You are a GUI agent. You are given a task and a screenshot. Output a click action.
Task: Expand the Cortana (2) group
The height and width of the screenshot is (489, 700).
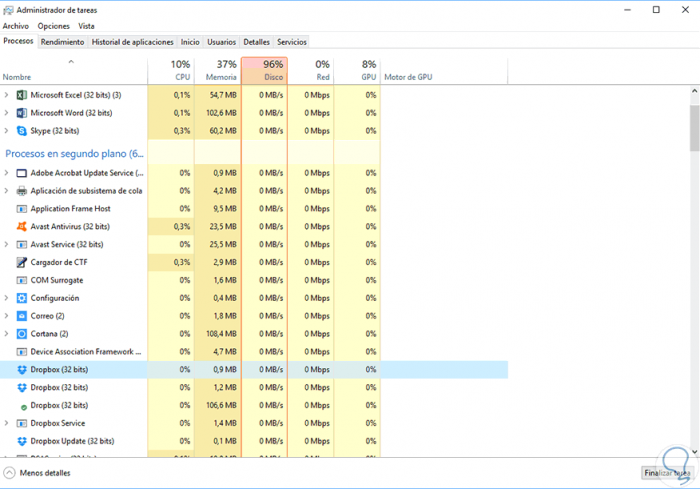click(x=6, y=334)
